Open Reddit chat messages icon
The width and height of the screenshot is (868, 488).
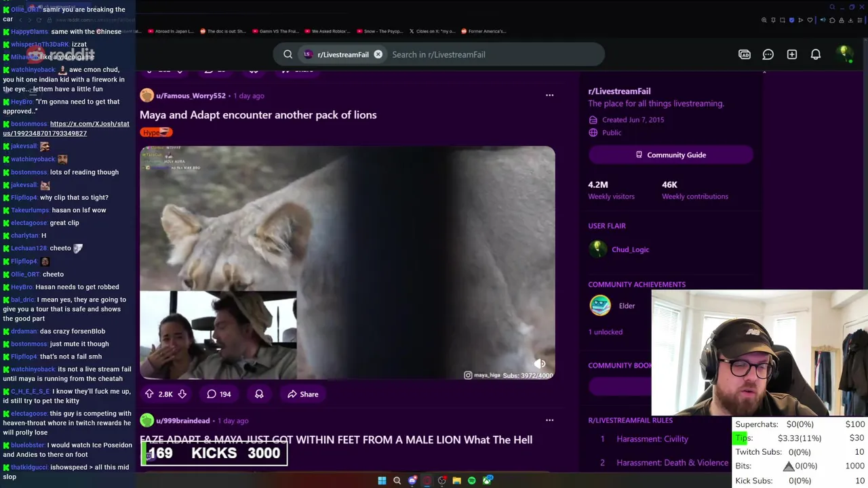coord(768,54)
